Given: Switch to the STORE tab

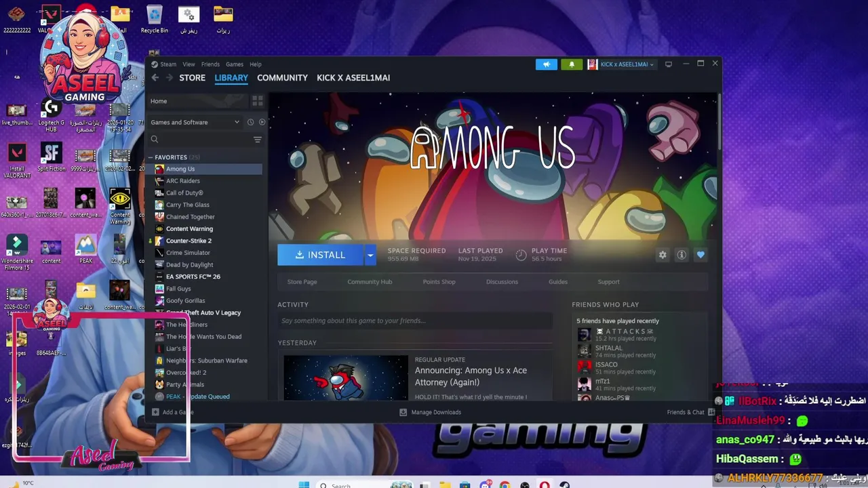Looking at the screenshot, I should (192, 78).
